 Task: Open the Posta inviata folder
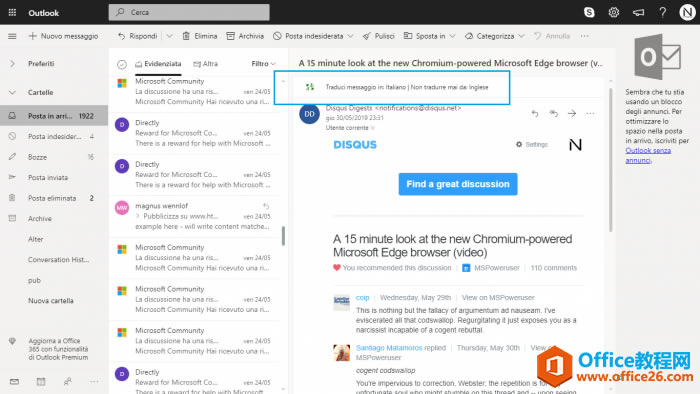tap(54, 178)
